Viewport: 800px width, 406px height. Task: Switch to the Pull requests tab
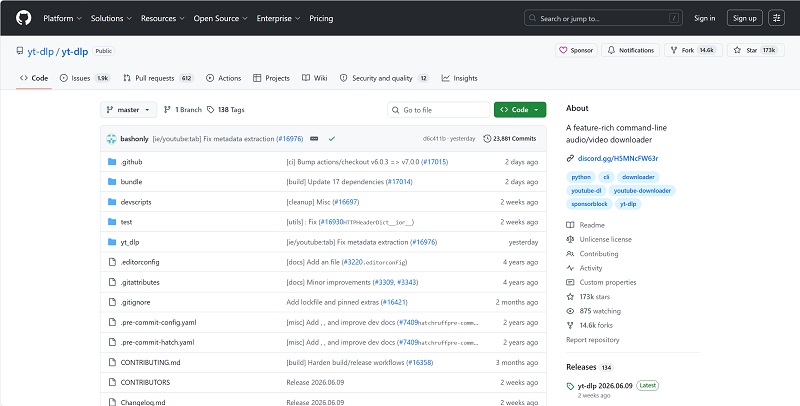(158, 78)
